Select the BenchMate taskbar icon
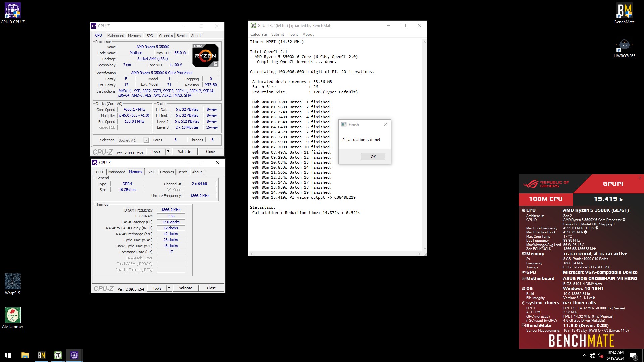This screenshot has height=362, width=644. pyautogui.click(x=41, y=355)
